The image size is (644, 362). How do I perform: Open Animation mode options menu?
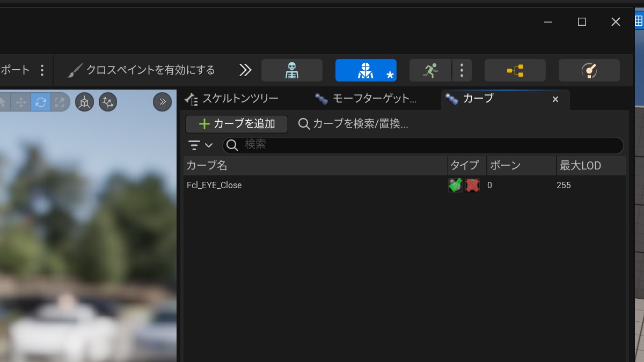point(462,70)
